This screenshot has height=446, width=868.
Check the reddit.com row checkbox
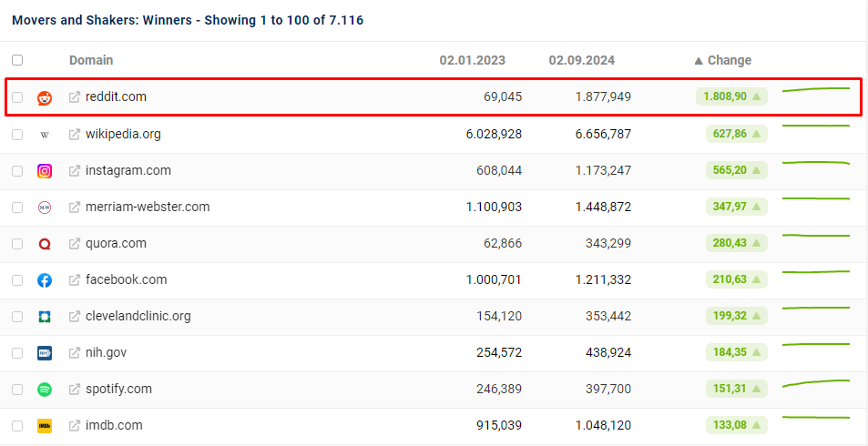click(x=17, y=97)
